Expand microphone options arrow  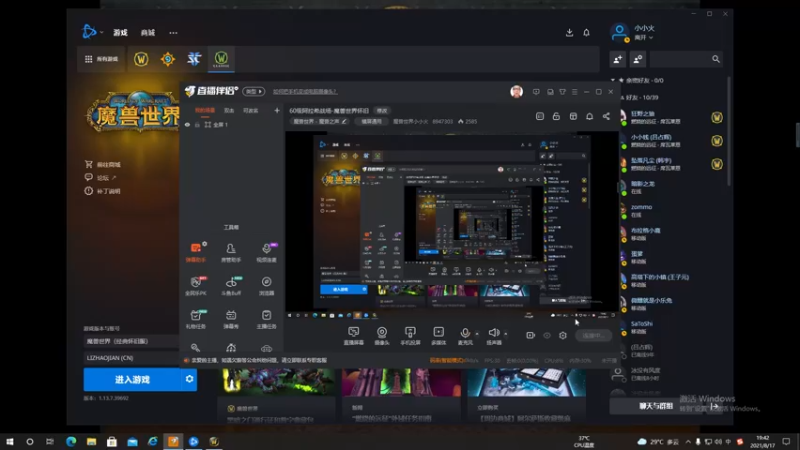477,334
